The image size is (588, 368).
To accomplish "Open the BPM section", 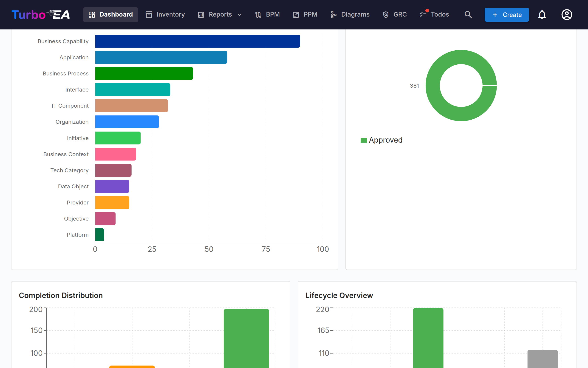I will click(x=267, y=14).
